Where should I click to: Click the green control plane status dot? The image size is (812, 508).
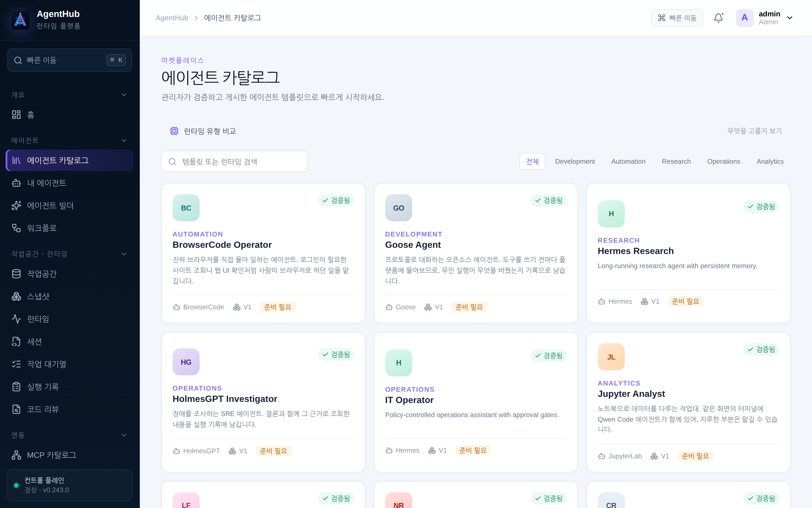point(16,485)
